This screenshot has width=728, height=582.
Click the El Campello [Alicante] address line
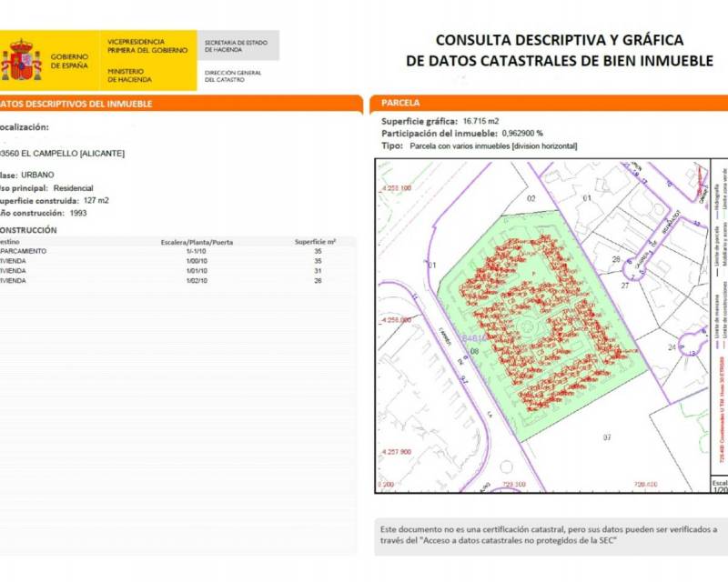[64, 153]
